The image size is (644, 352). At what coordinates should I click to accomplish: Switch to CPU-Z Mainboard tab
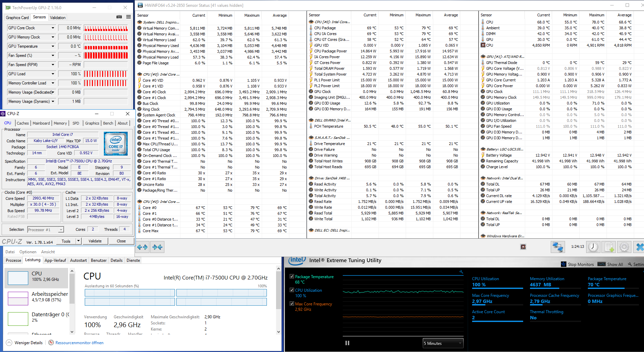pyautogui.click(x=41, y=123)
